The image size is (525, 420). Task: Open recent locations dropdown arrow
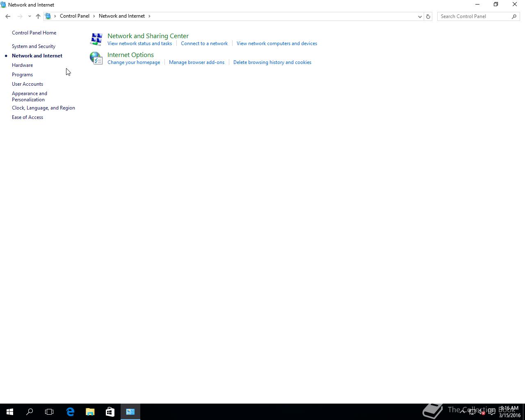pos(30,16)
